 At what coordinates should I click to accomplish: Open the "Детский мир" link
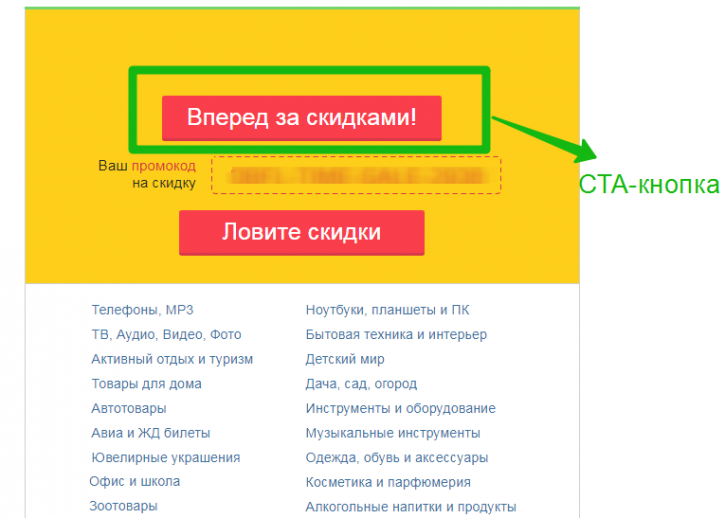345,359
